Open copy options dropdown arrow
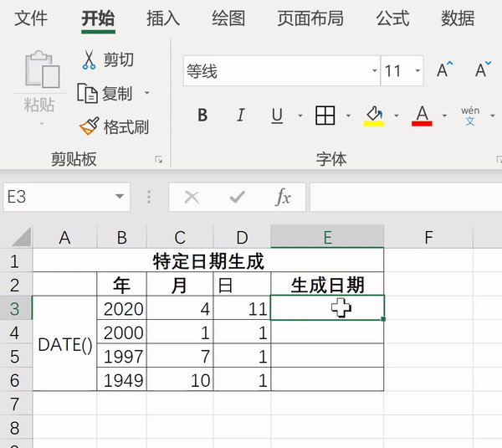This screenshot has width=502, height=448. (x=147, y=93)
